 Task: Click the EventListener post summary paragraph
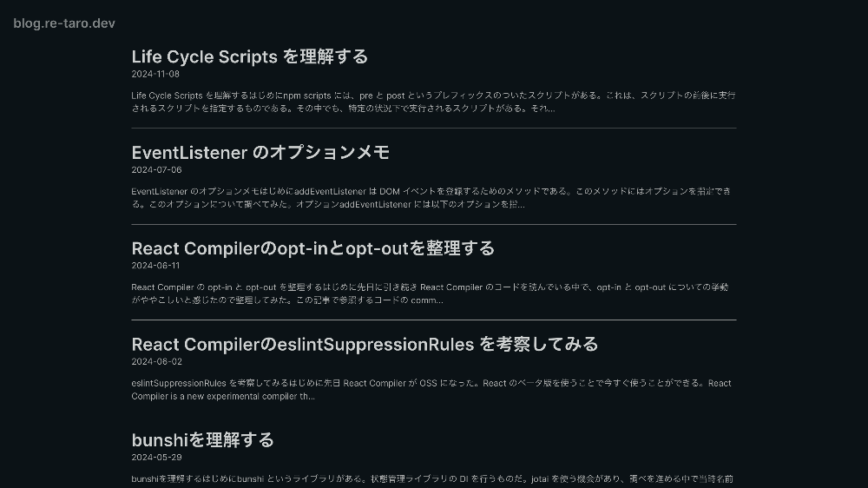pos(433,197)
